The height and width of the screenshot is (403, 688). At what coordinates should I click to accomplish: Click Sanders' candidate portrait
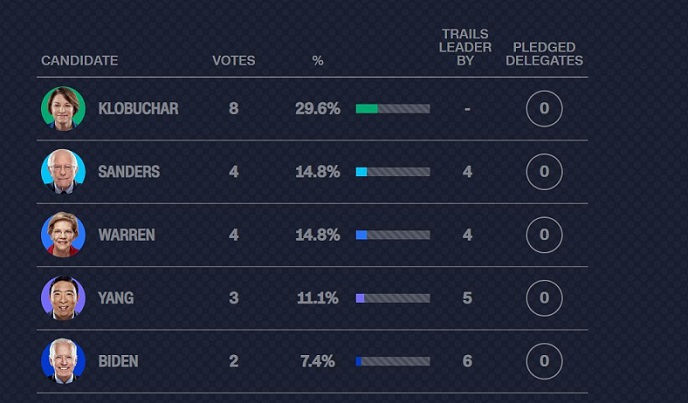[x=63, y=171]
